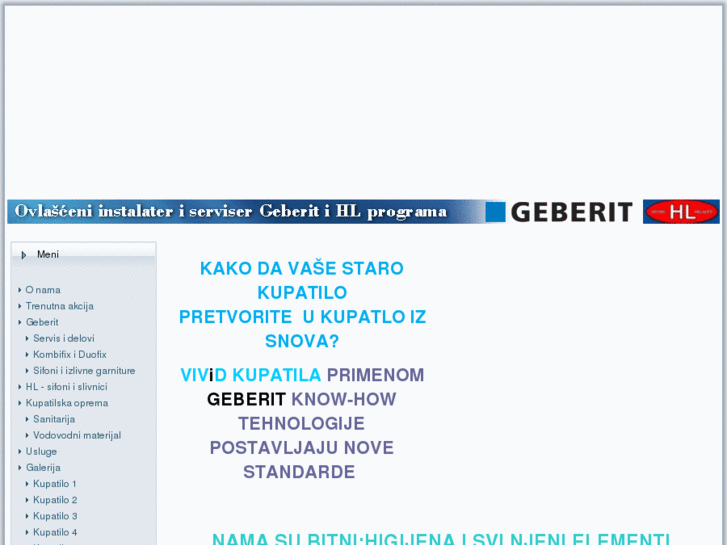
Task: Click the Geberit logo in the banner
Action: pyautogui.click(x=571, y=212)
